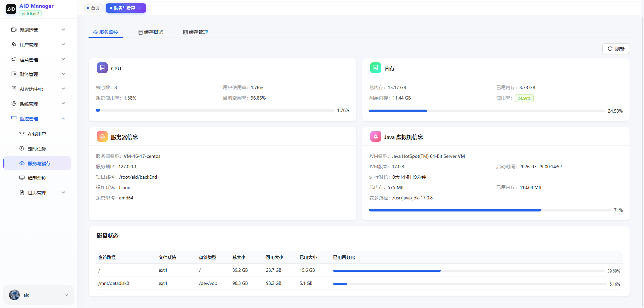Click the AID Manager title link

37,6
